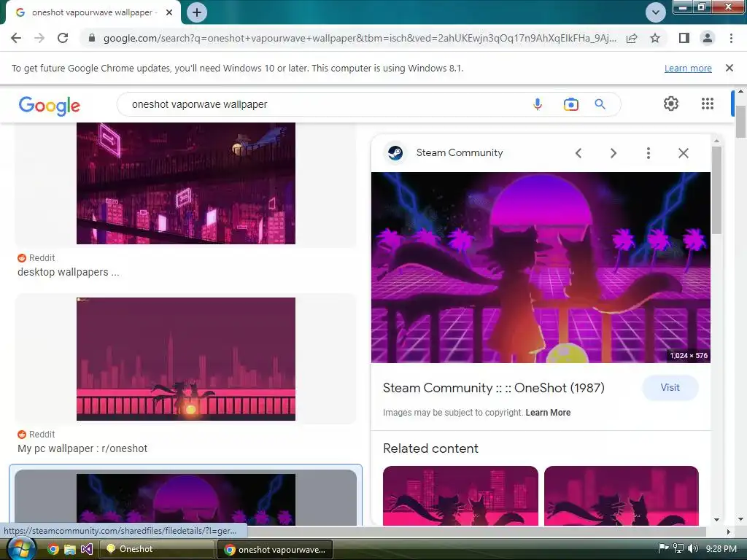Click the 9:28 PM clock

[x=721, y=548]
